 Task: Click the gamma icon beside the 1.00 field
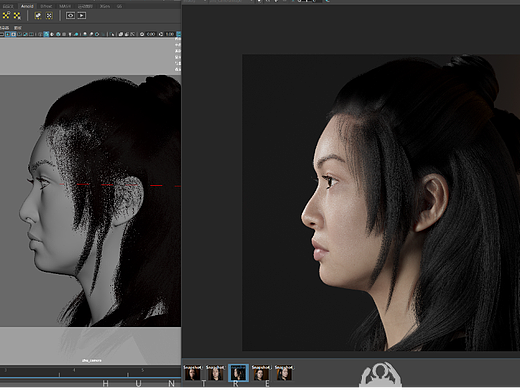tap(161, 34)
